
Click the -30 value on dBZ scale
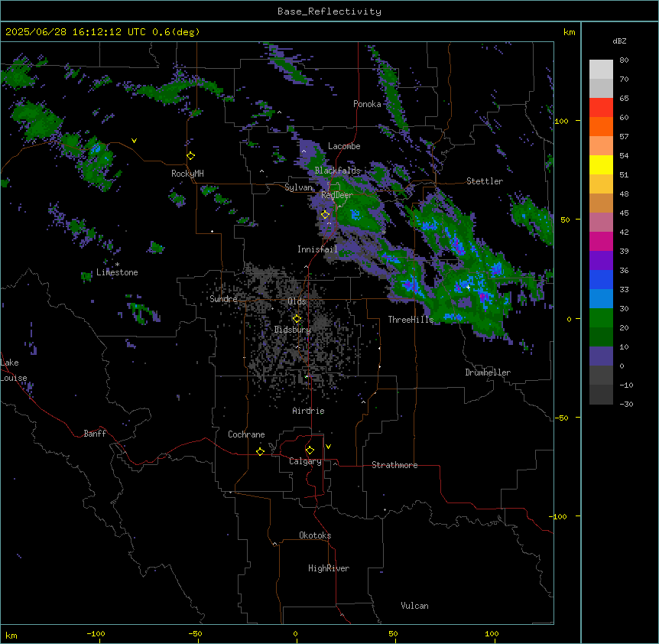tap(626, 404)
